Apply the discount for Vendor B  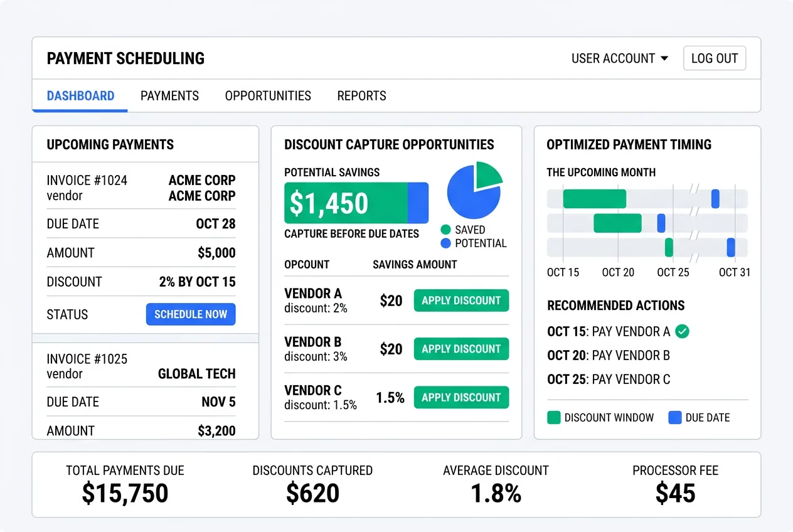click(x=461, y=349)
